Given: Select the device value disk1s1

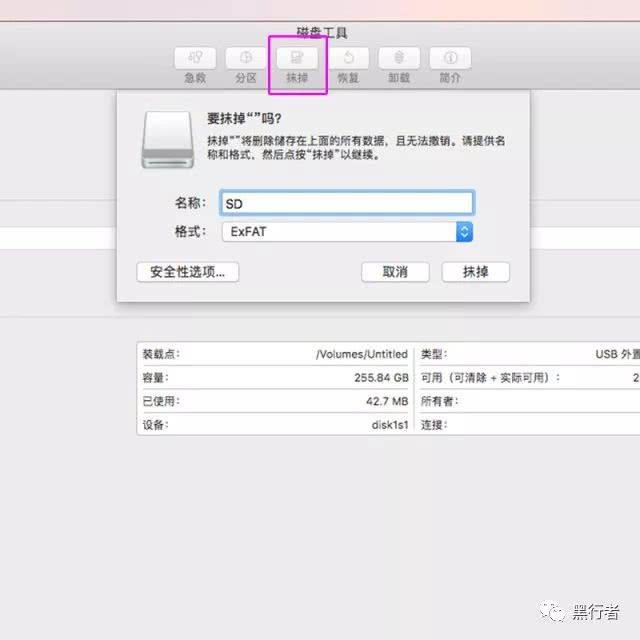Looking at the screenshot, I should (x=390, y=425).
